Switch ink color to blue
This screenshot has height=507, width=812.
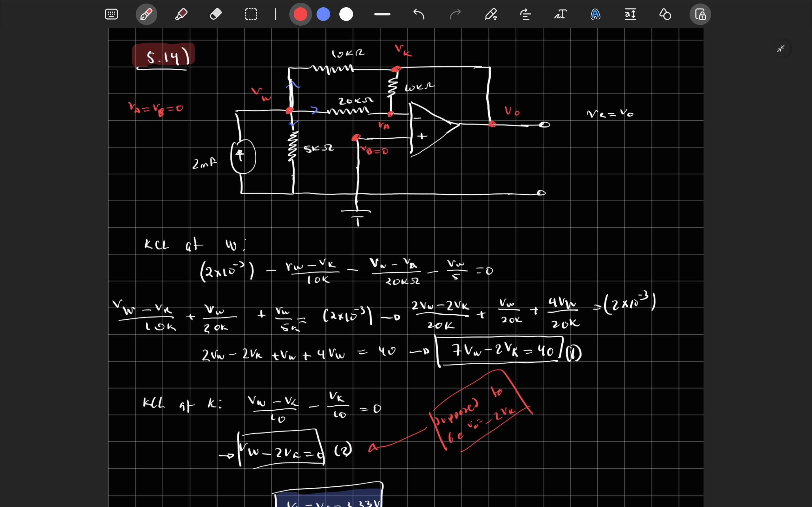coord(323,14)
